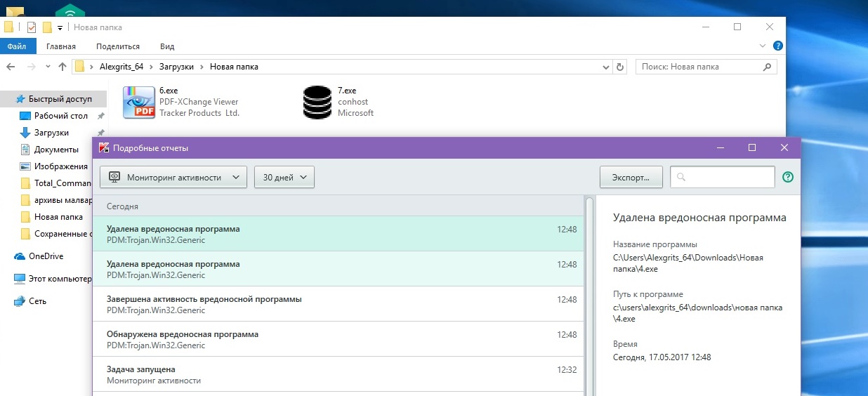Screen dimensions: 868x396
Task: Click the refresh icon beside address bar
Action: (619, 67)
